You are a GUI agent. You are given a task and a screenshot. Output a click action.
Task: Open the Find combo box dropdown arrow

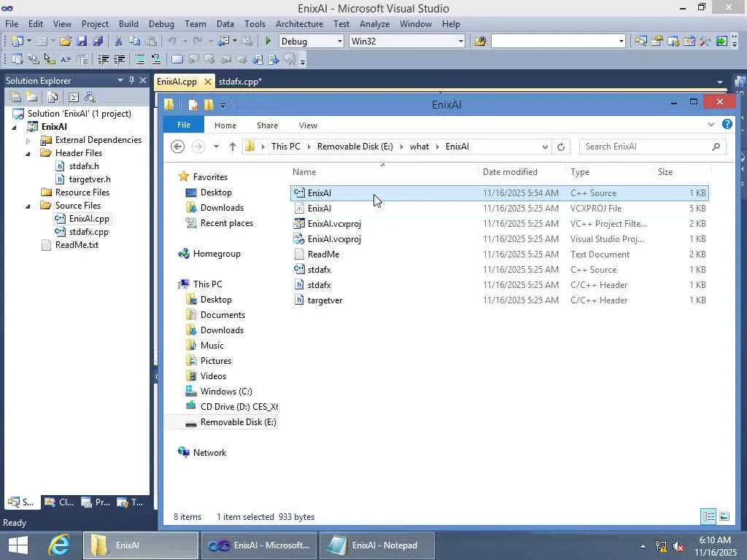tap(622, 42)
